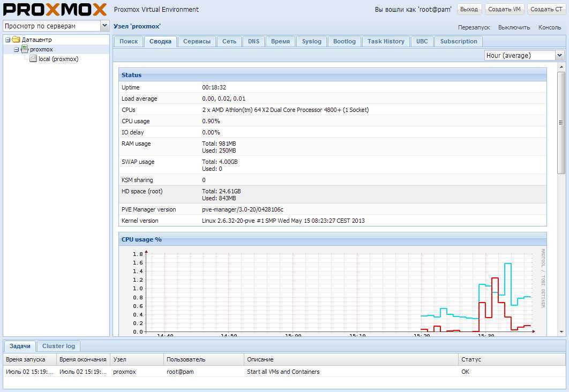Open the Время tab
The height and width of the screenshot is (392, 569).
(281, 41)
